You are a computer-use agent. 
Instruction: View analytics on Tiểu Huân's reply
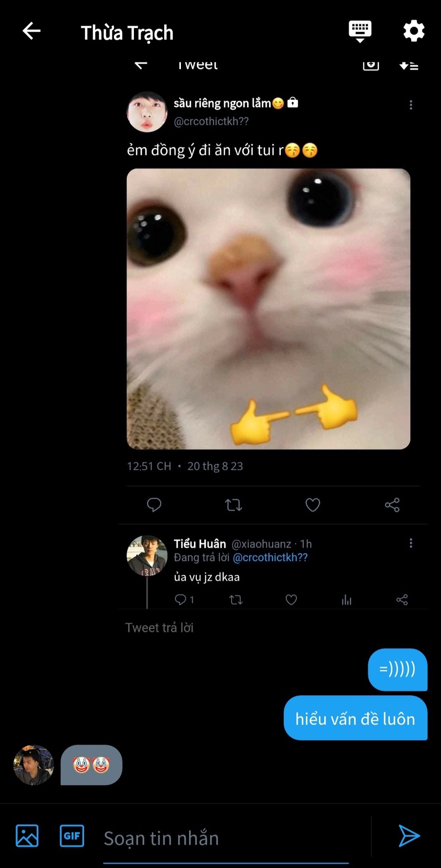(x=346, y=600)
